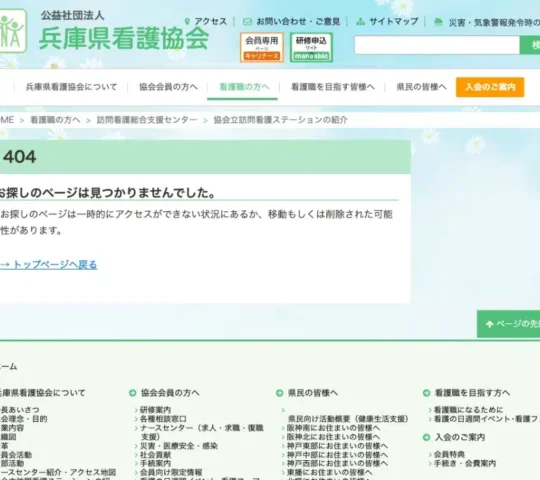Open the アクセス link with pin icon
Screen dimensions: 540x480
(x=206, y=21)
